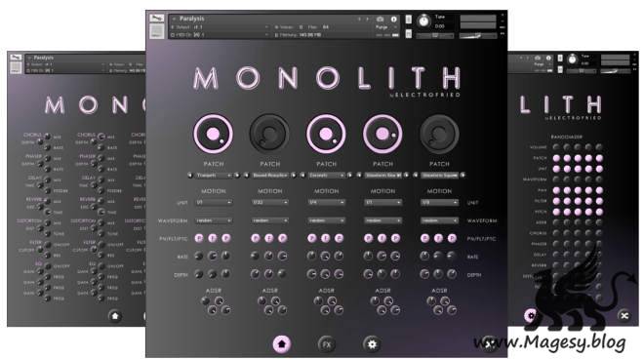Click first depth knob of third column
Screen dimensions: 644x359
311,274
